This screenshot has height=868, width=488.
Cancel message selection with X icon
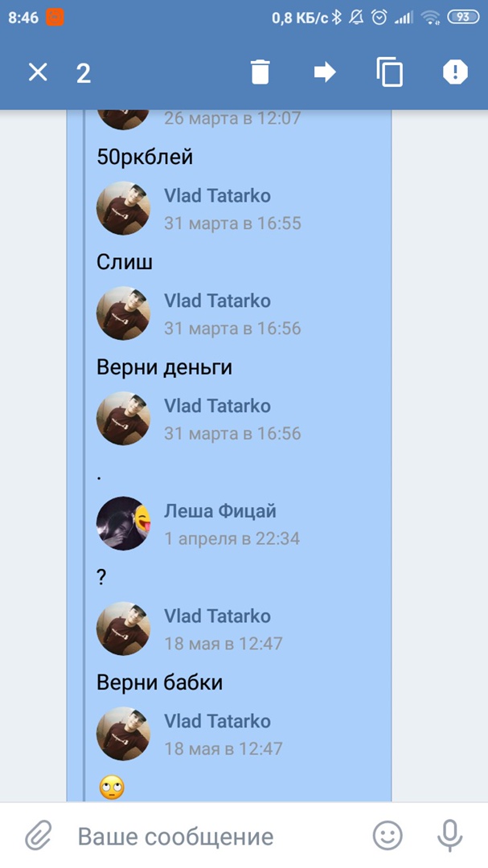[38, 72]
